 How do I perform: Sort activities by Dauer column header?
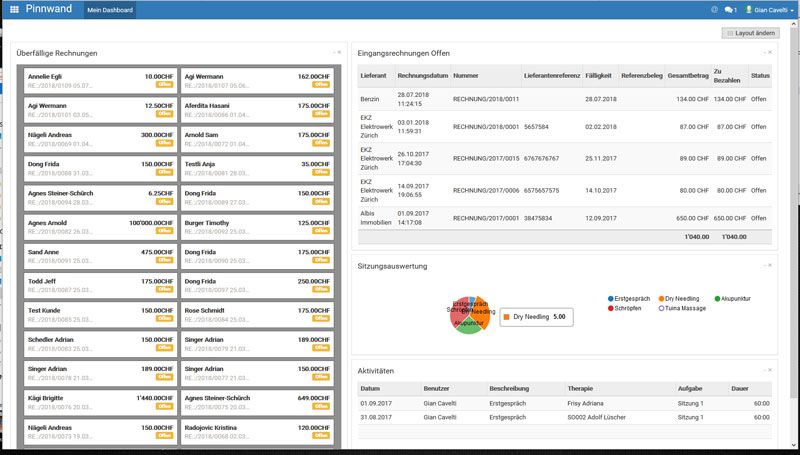740,389
